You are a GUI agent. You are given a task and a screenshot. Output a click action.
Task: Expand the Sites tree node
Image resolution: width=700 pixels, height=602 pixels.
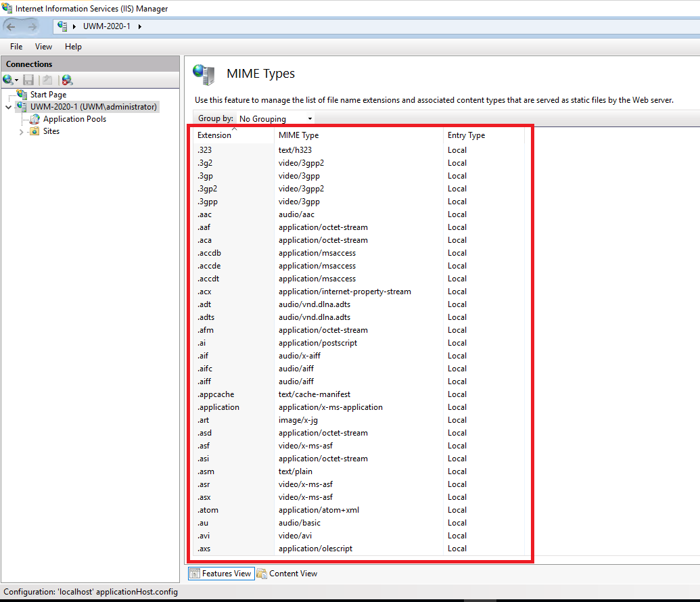pyautogui.click(x=22, y=132)
